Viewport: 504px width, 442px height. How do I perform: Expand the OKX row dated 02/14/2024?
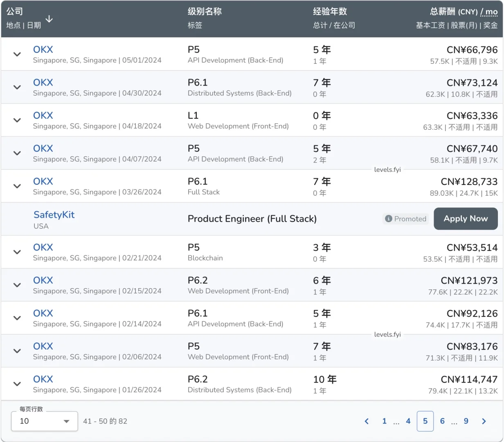tap(17, 318)
